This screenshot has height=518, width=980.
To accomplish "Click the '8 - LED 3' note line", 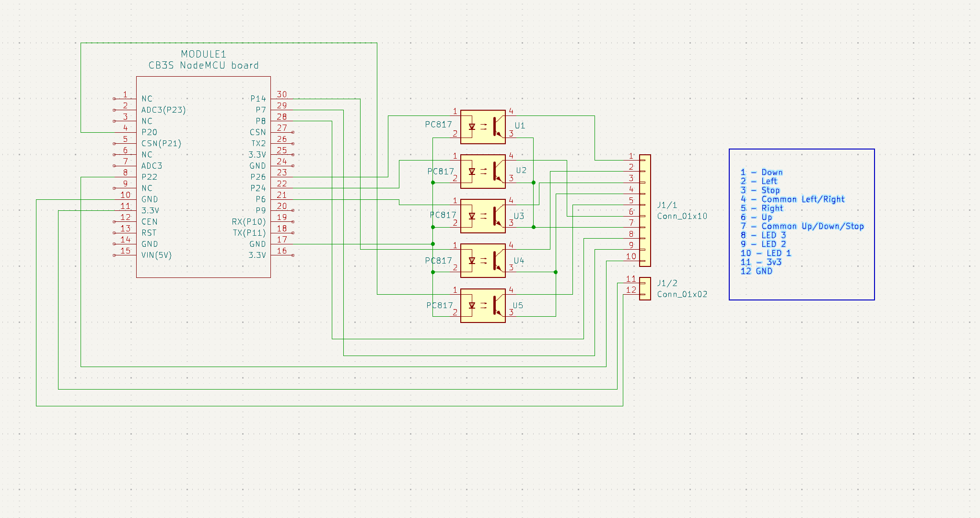I will (763, 235).
